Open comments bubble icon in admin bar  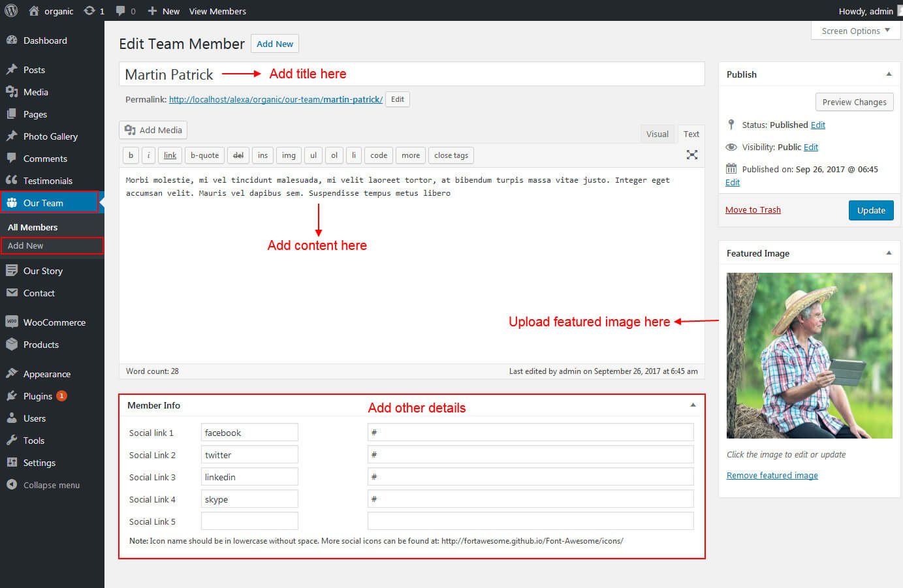[121, 11]
